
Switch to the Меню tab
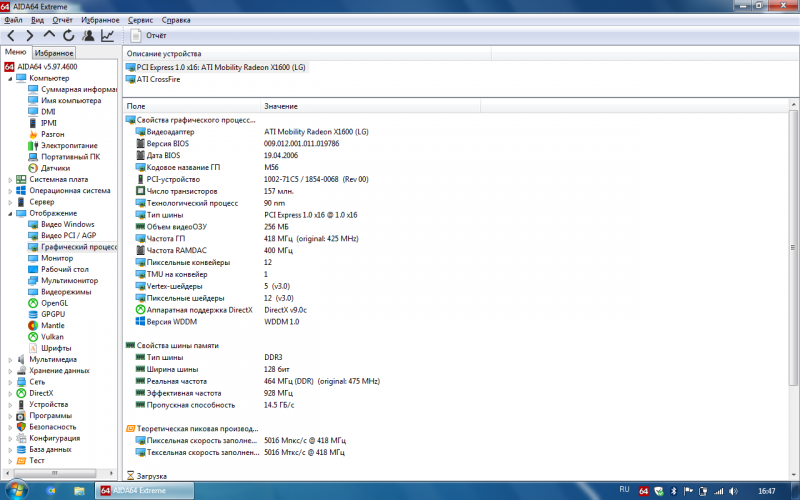click(x=15, y=52)
